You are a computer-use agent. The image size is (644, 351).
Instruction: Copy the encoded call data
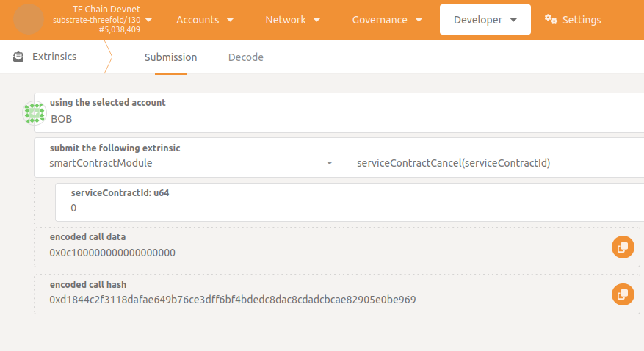pos(622,247)
